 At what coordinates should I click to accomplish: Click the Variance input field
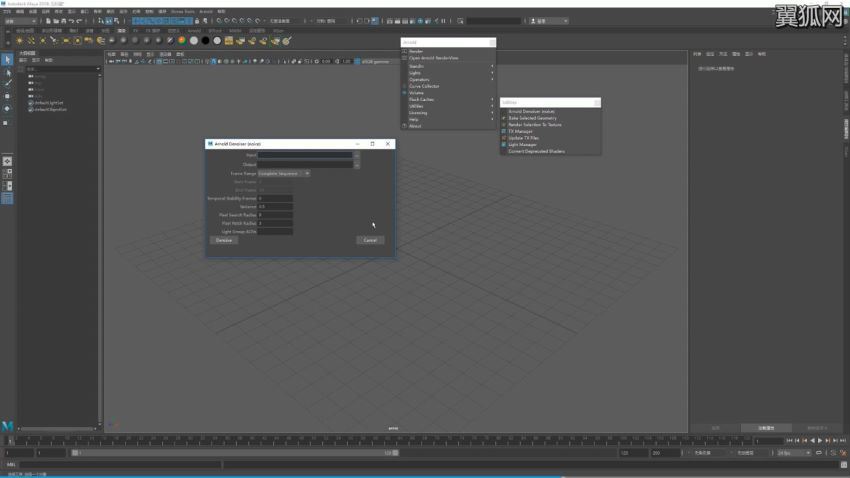click(x=275, y=207)
